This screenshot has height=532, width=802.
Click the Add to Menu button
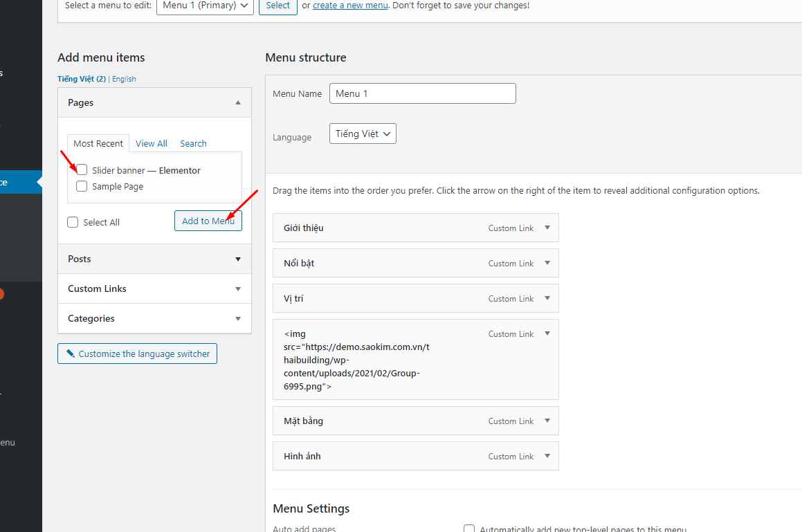(x=208, y=221)
